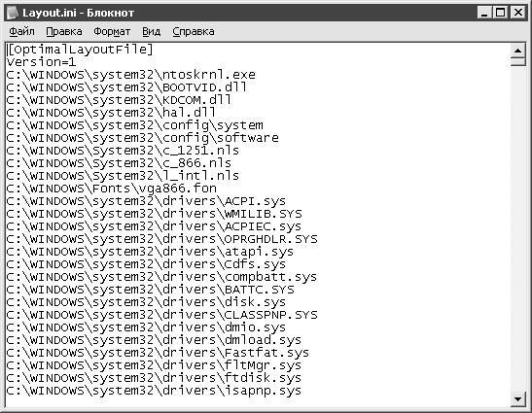
Task: Click the scrollbar down arrow
Action: (x=517, y=398)
